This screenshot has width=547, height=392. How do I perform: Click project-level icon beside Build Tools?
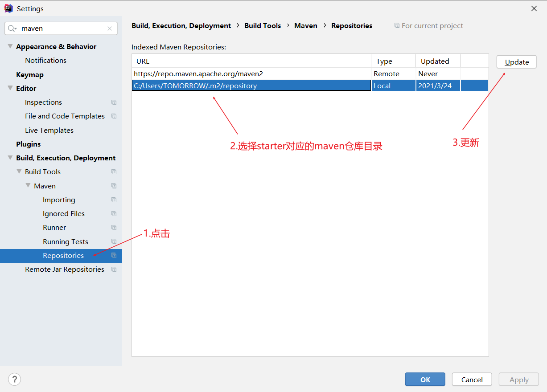114,172
